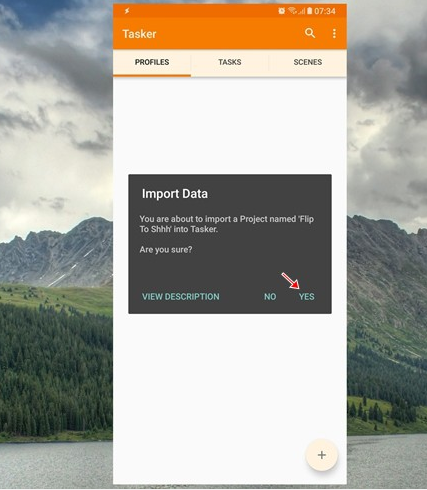Tap the Tasker app title

coord(139,34)
